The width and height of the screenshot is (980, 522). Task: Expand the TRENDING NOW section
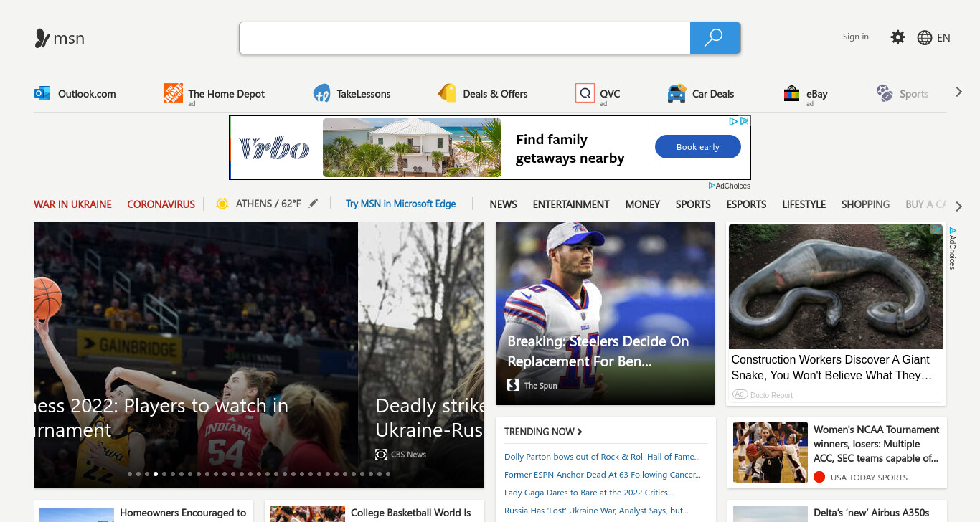click(543, 432)
